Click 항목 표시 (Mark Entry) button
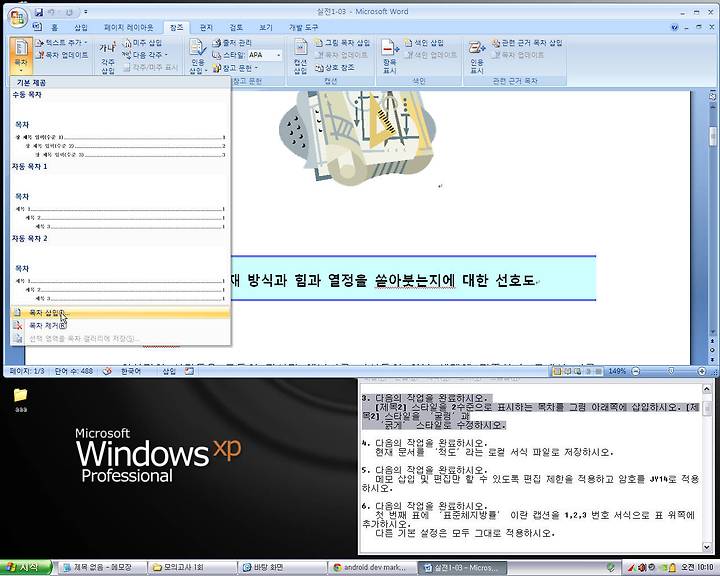 (390, 57)
